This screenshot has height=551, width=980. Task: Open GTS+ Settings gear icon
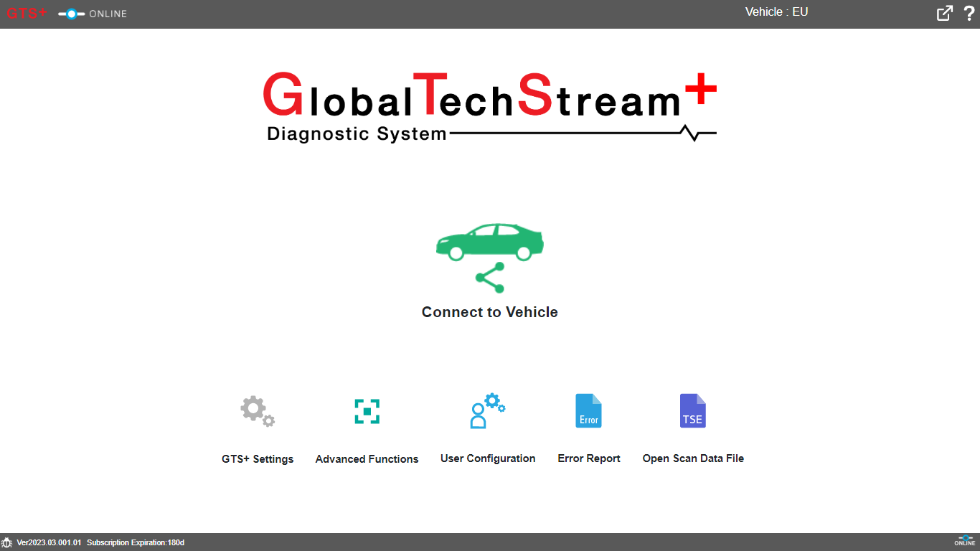pyautogui.click(x=258, y=411)
